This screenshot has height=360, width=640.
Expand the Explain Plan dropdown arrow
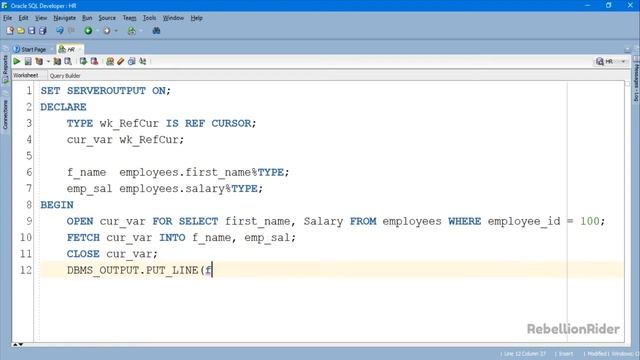coord(48,62)
